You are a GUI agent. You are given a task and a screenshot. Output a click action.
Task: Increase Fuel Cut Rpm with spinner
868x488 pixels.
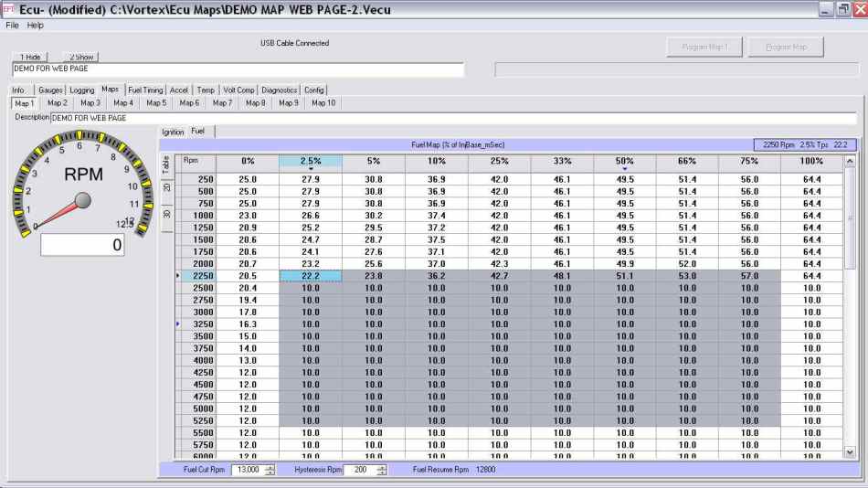pos(269,466)
